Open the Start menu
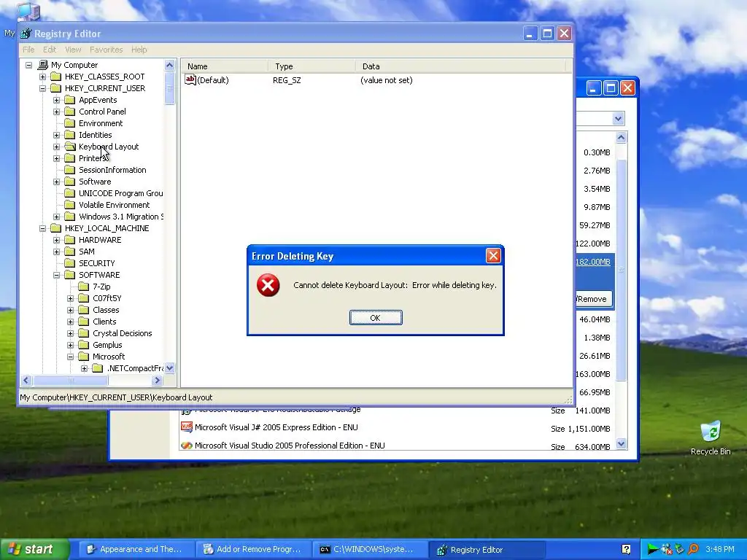This screenshot has width=747, height=560. (x=34, y=549)
